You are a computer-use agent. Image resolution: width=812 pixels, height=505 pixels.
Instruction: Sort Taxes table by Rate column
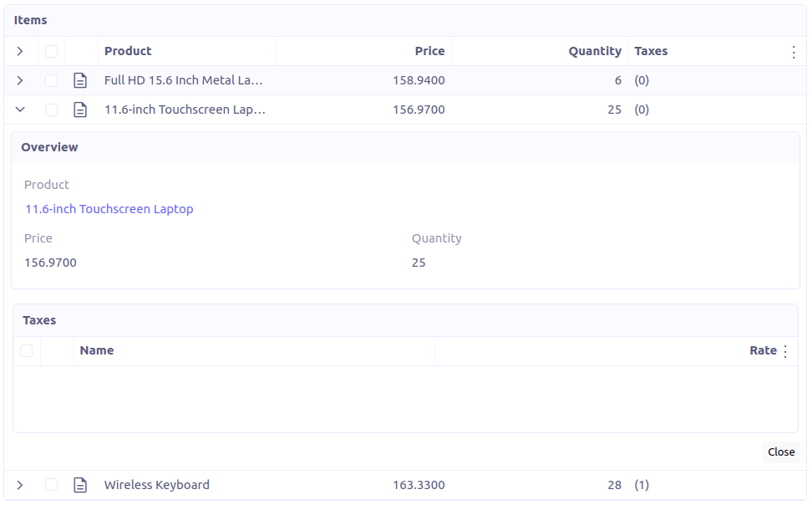(762, 350)
